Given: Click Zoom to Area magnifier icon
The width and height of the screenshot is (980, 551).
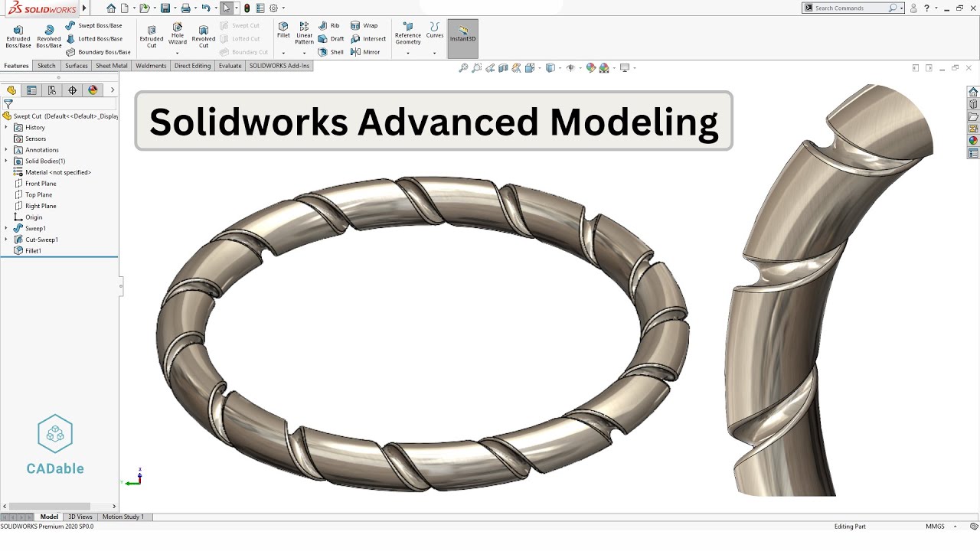Looking at the screenshot, I should point(477,68).
